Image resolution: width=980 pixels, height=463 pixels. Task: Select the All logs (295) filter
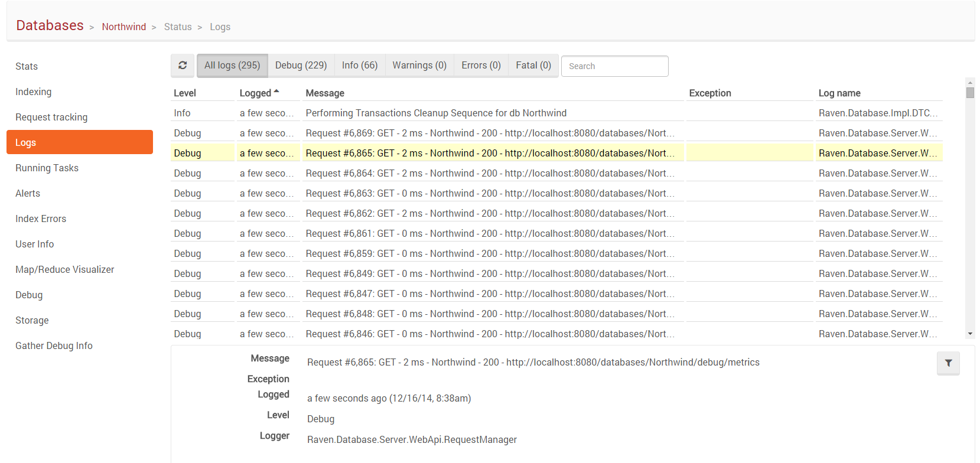click(232, 66)
